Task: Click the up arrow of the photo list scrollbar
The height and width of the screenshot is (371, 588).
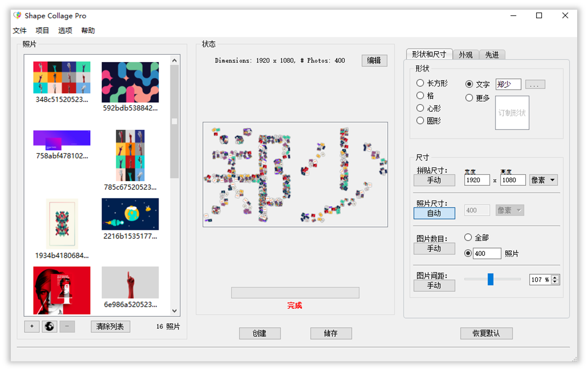Action: tap(175, 60)
